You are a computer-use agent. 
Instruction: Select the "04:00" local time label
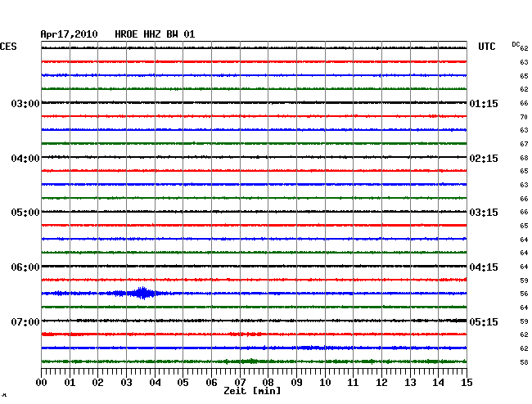(x=25, y=159)
